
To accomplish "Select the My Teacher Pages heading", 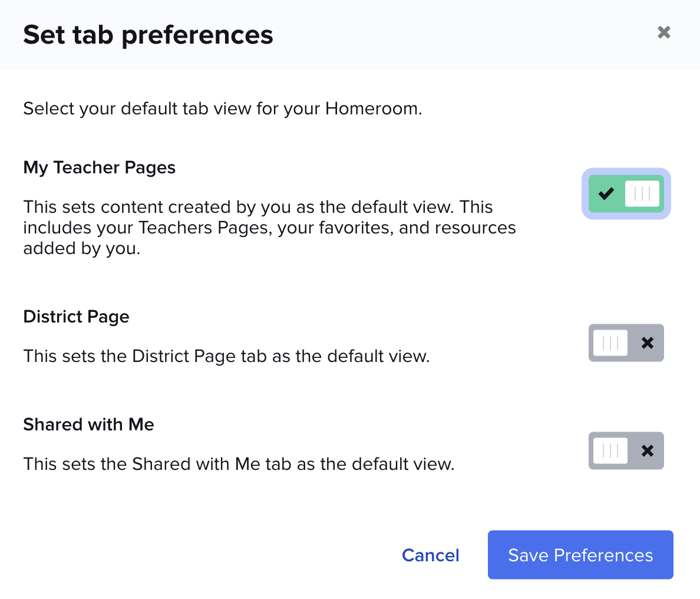I will [x=99, y=167].
